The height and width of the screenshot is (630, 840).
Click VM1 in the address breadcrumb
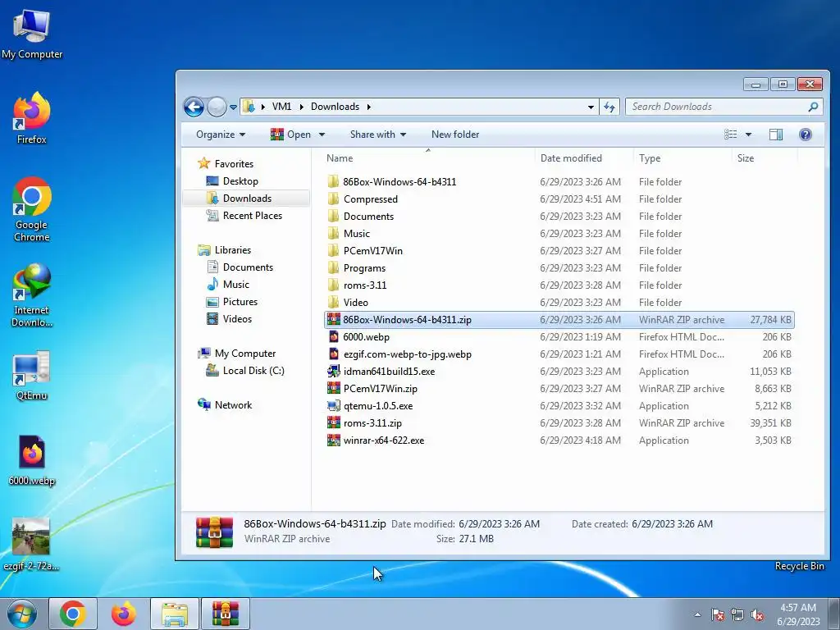pos(282,107)
